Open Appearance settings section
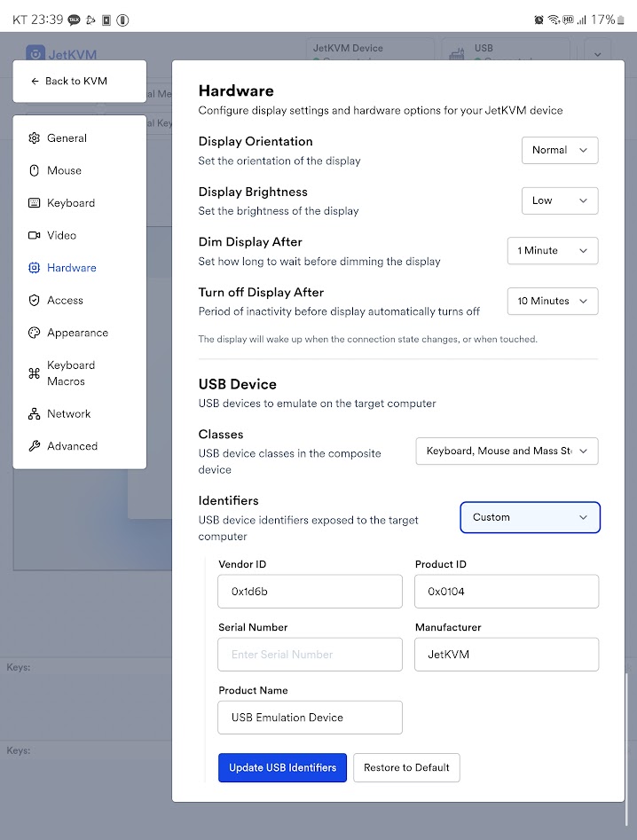637x840 pixels. tap(79, 333)
